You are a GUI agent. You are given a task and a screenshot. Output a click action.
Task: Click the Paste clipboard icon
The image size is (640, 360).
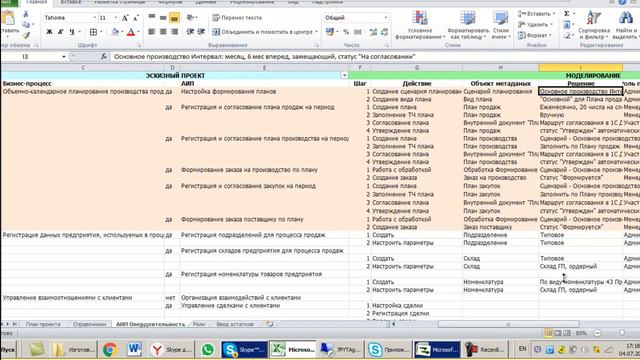pyautogui.click(x=9, y=19)
